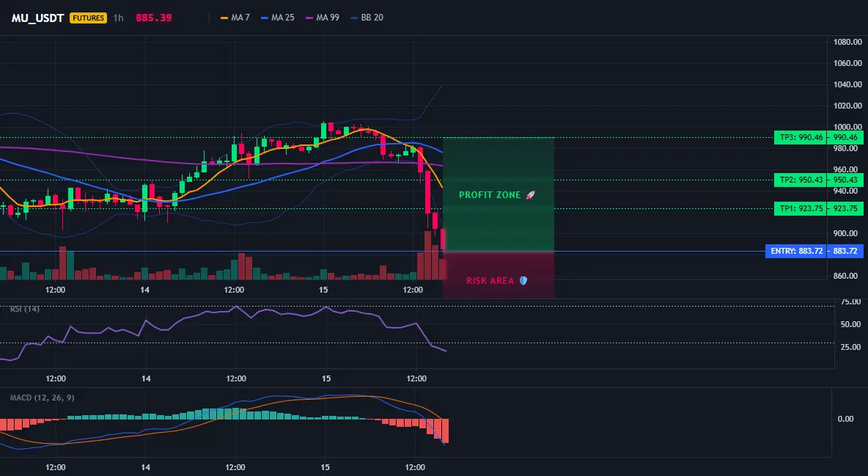Screen dimensions: 868x476
Task: Click the 885.39 current price
Action: 153,18
